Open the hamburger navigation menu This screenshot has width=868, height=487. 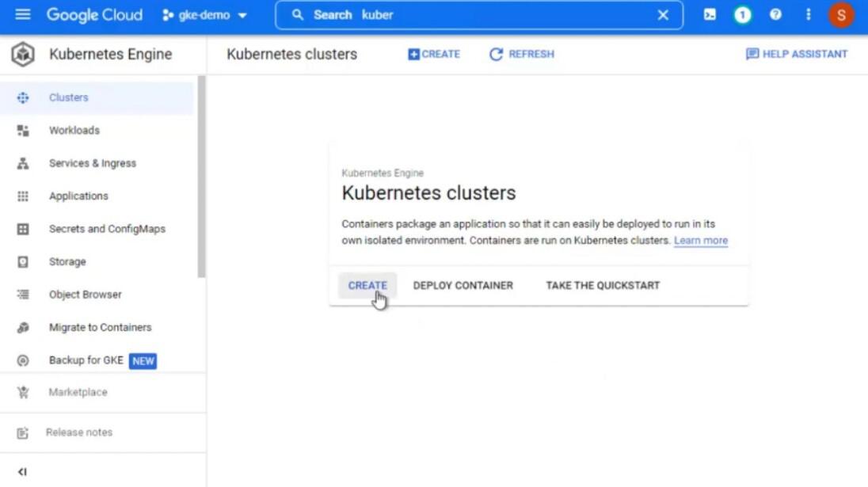pyautogui.click(x=23, y=14)
